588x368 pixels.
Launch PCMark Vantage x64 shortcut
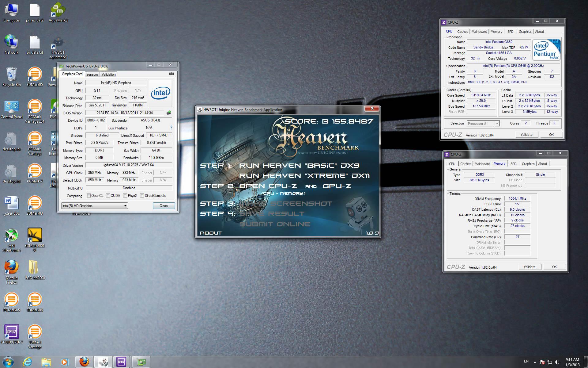point(35,112)
